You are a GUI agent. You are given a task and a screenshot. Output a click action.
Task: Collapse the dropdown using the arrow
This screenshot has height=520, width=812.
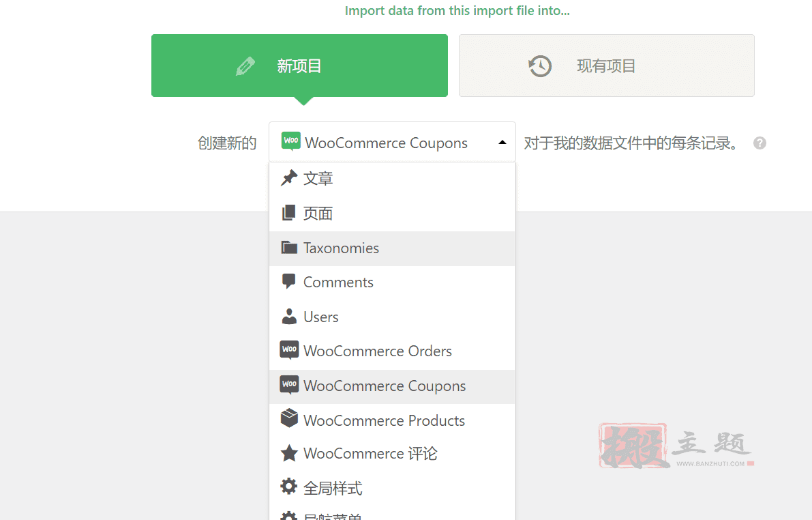pos(502,142)
